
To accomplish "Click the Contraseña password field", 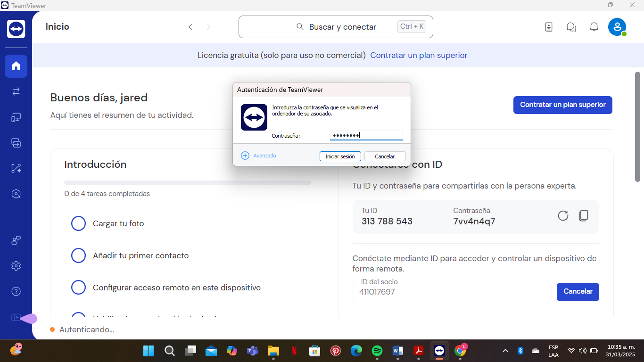I will (366, 136).
